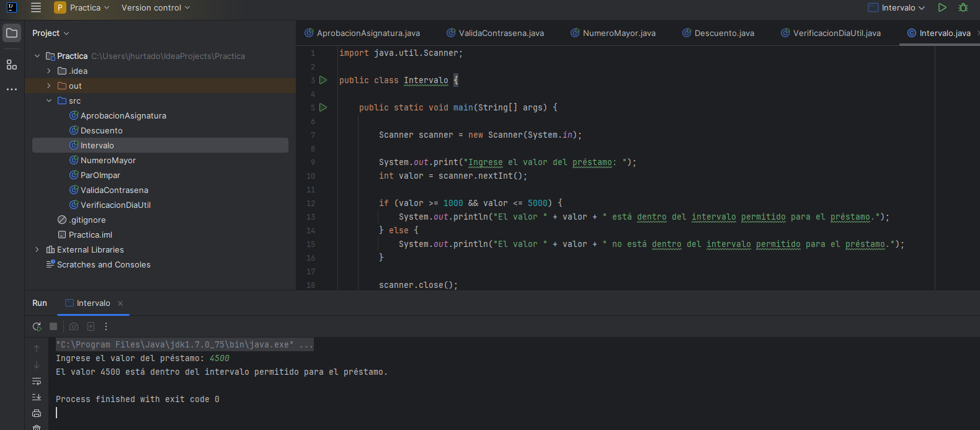Select the Practica.iml file
The image size is (980, 430).
(85, 235)
